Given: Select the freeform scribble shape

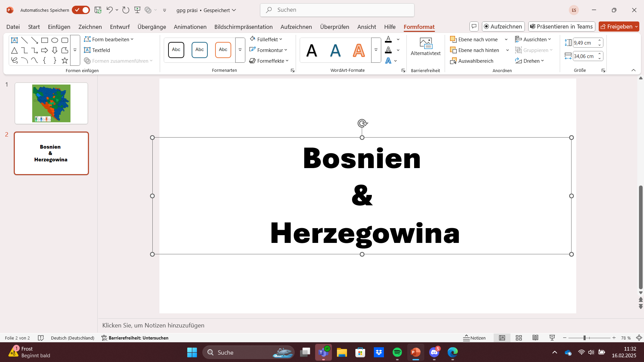Looking at the screenshot, I should 14,60.
